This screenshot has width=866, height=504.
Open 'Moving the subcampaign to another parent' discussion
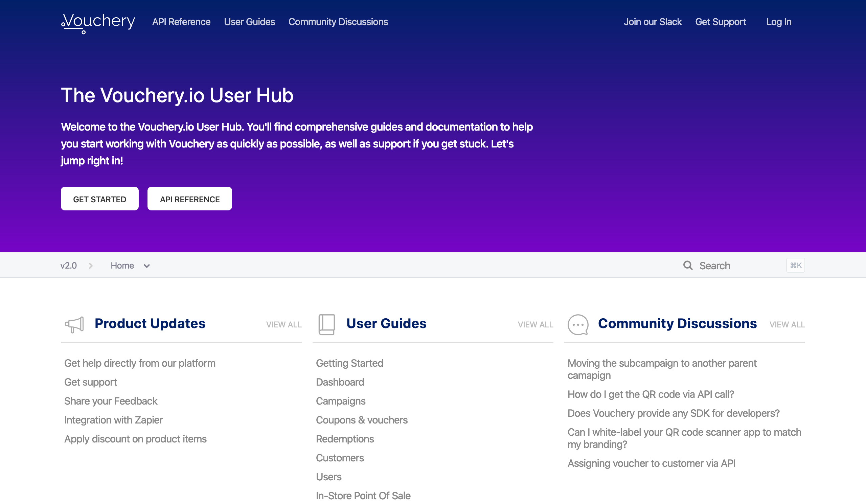tap(662, 369)
